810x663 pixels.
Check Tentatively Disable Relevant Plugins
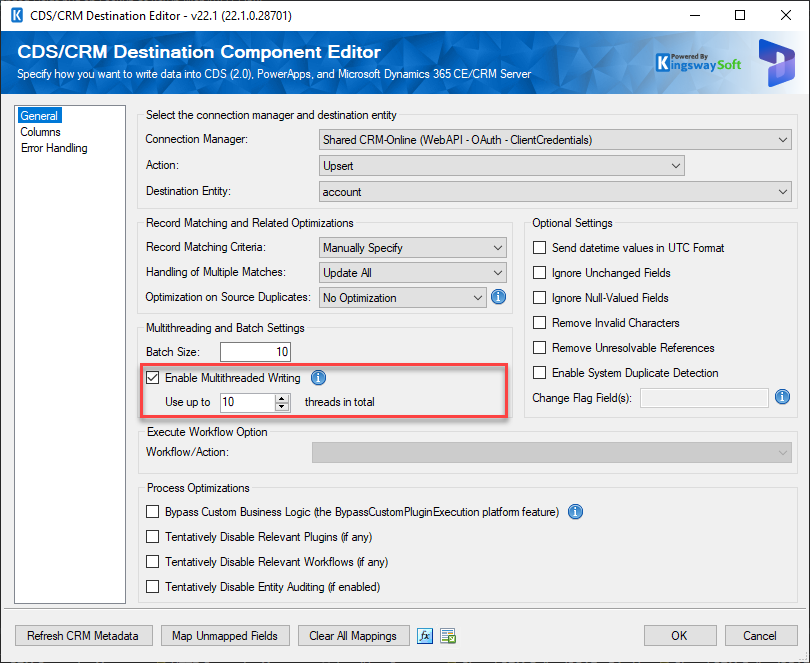152,536
